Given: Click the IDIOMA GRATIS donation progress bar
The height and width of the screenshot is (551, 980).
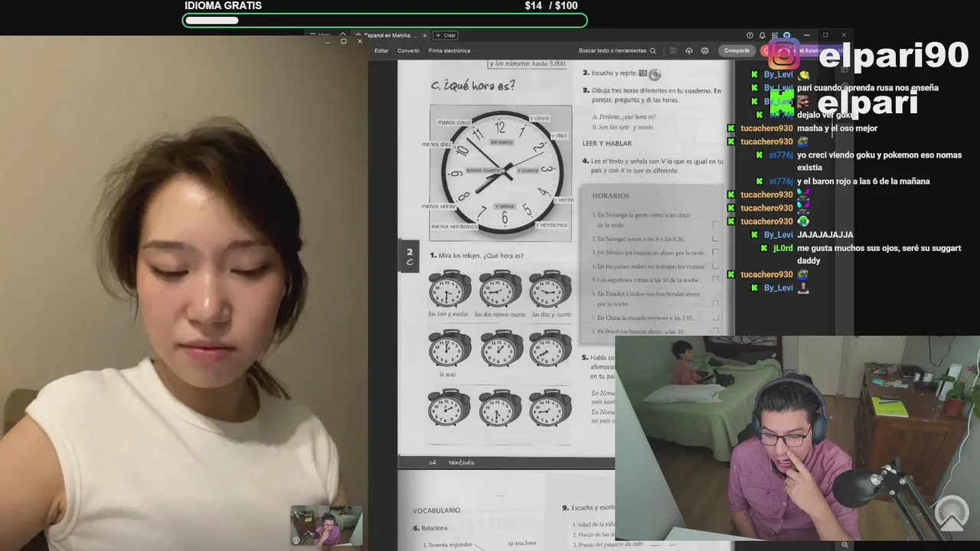Looking at the screenshot, I should pos(385,20).
